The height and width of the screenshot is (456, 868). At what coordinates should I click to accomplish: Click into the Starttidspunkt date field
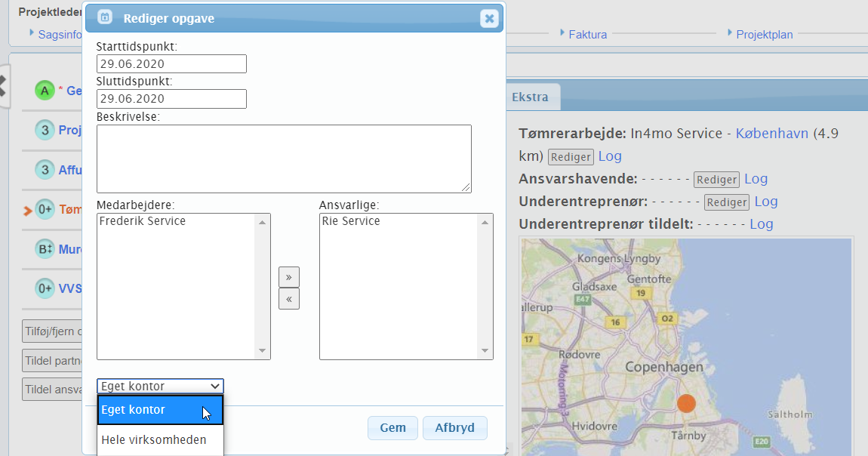pyautogui.click(x=171, y=64)
